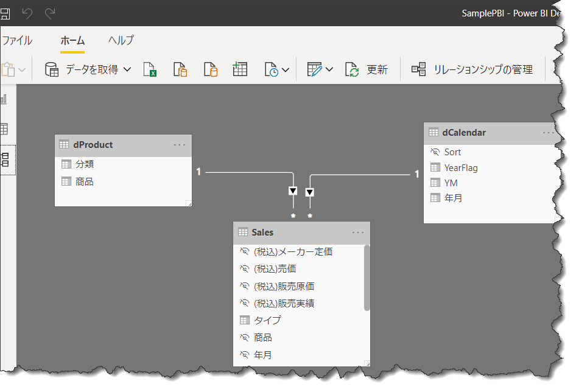The image size is (579, 392).
Task: Switch to Data view in sidebar
Action: coord(4,129)
